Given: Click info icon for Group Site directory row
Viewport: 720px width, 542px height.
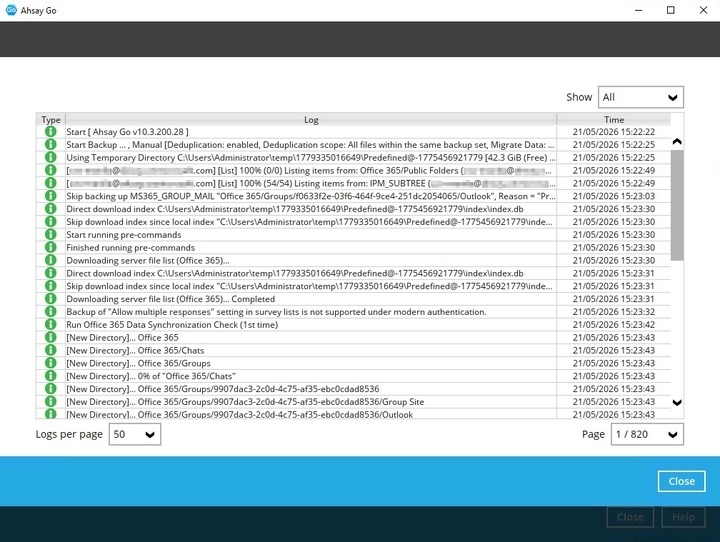Looking at the screenshot, I should click(51, 402).
